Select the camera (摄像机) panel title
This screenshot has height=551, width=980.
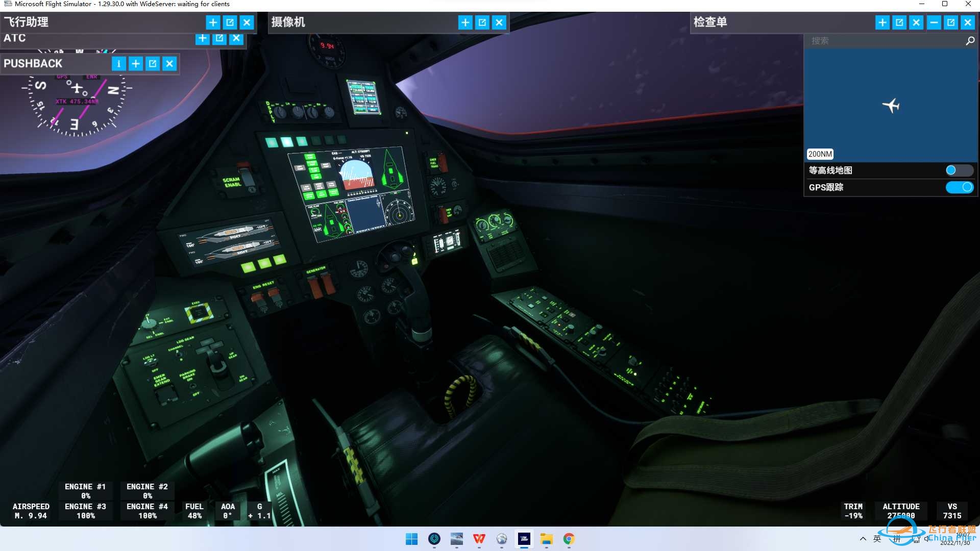coord(288,22)
